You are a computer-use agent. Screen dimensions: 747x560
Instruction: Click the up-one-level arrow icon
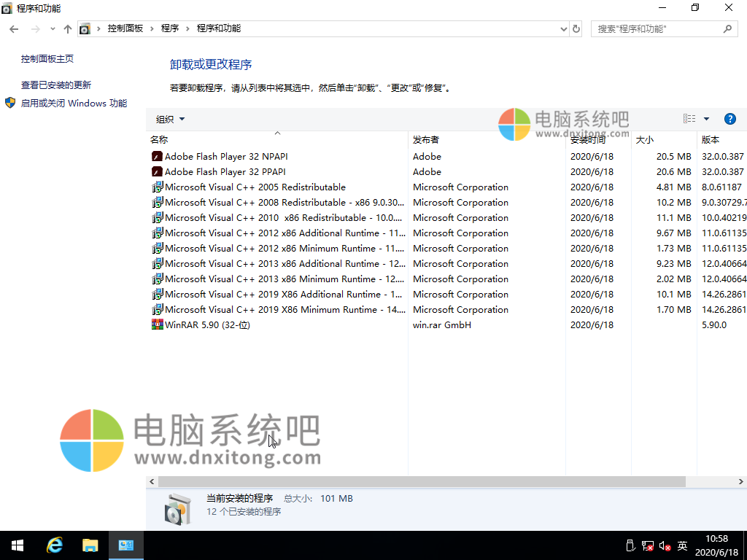[68, 29]
